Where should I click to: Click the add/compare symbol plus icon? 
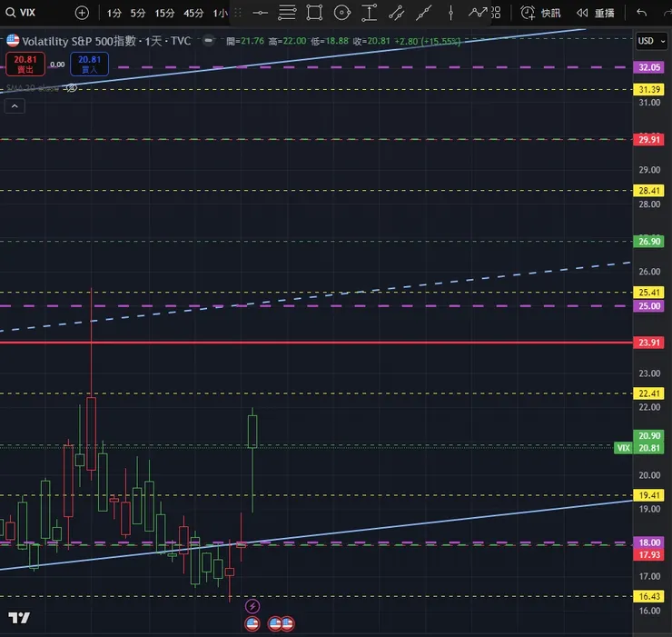[x=82, y=13]
